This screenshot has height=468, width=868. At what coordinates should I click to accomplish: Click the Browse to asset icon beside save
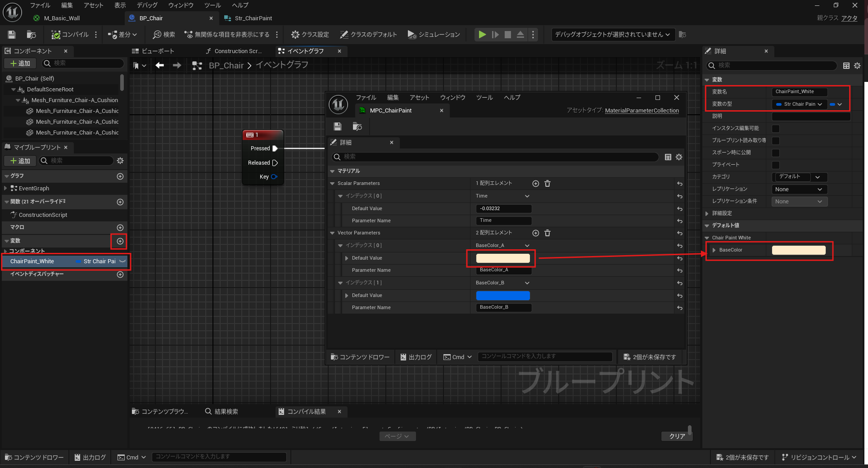point(31,35)
